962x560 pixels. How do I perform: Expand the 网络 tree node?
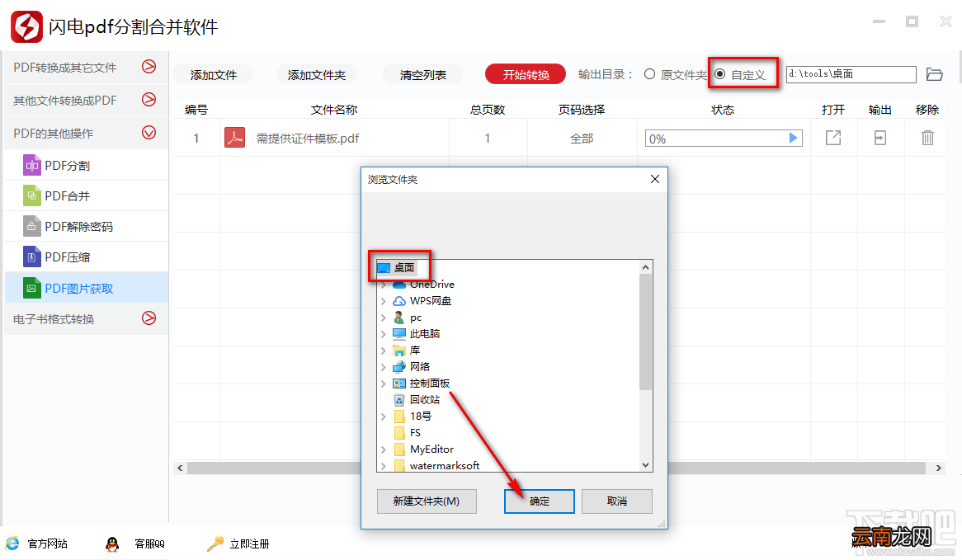click(x=384, y=367)
